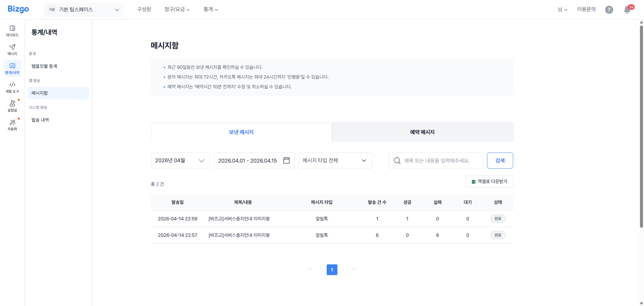Open the 개발 도구 code icon

coord(12,87)
